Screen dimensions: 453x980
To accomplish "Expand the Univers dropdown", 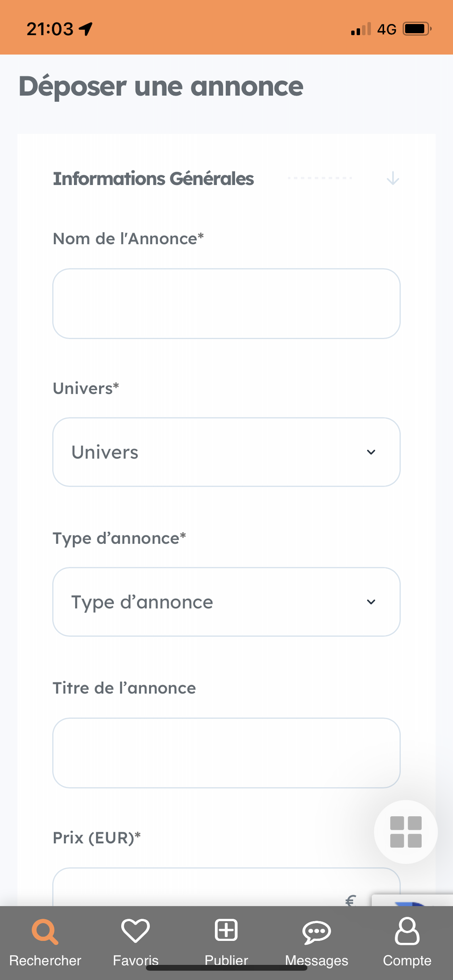I will click(226, 452).
